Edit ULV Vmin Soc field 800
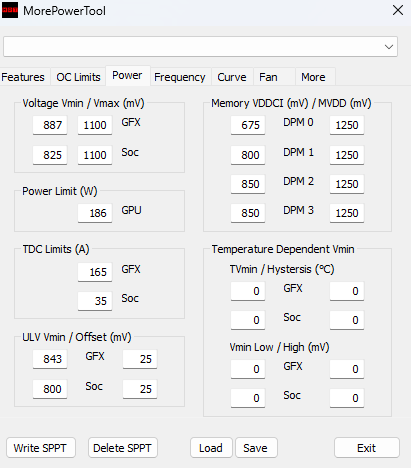The image size is (411, 468). click(x=50, y=389)
